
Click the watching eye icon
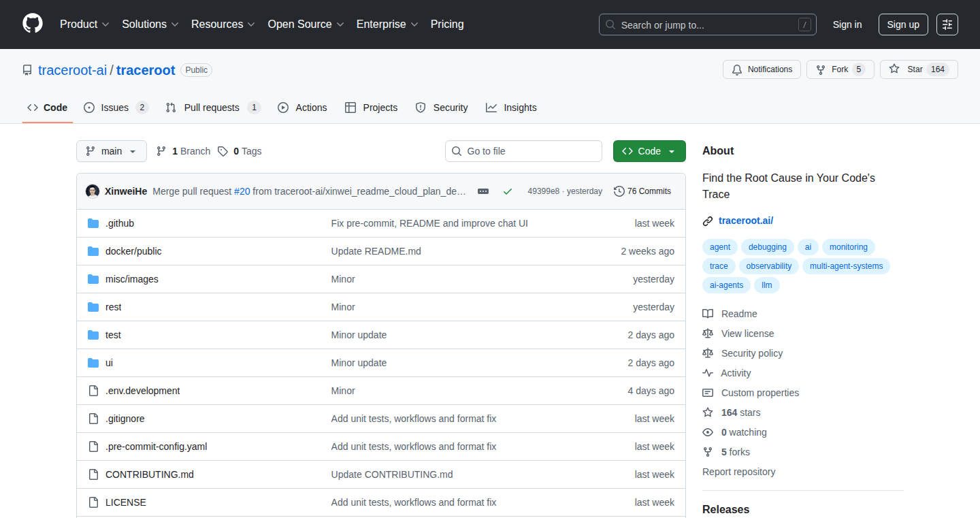tap(708, 432)
